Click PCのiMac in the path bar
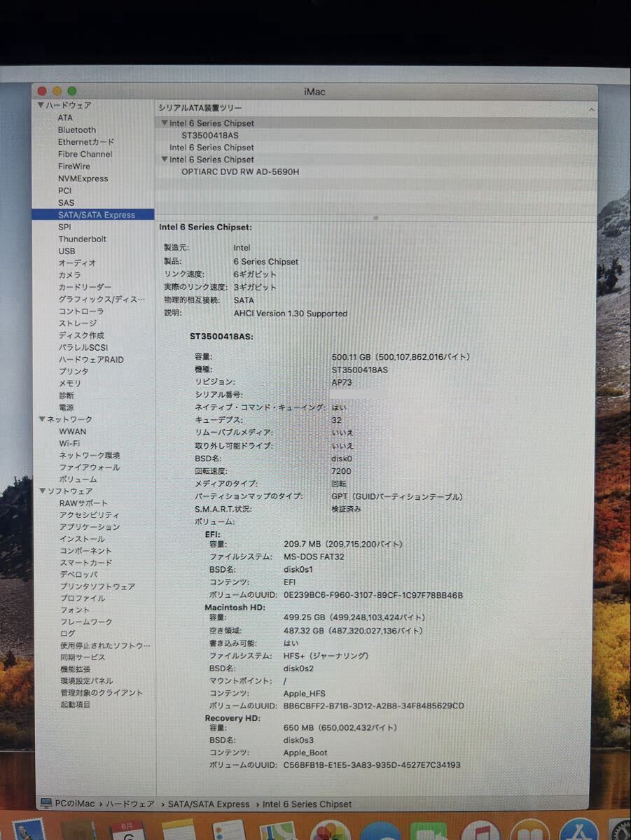Viewport: 631px width, 840px height. [74, 804]
